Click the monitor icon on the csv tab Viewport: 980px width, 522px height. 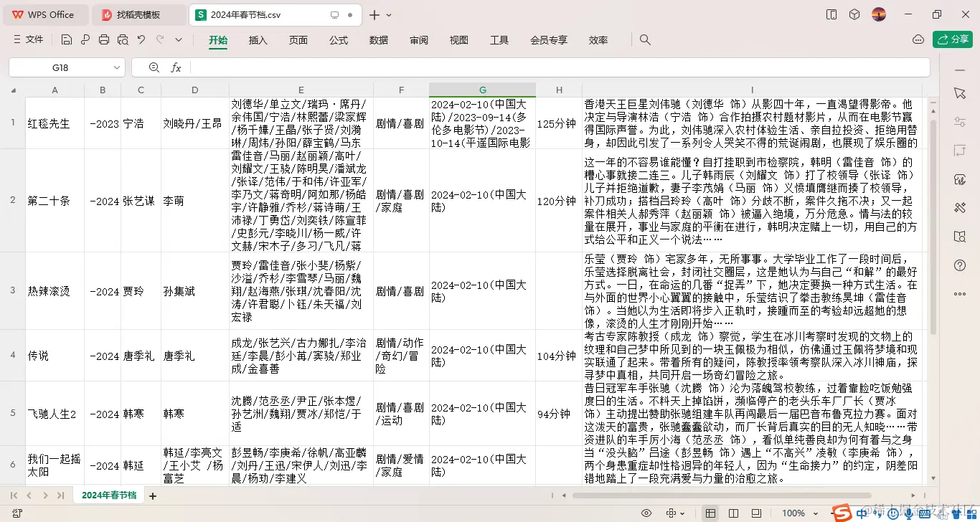[334, 14]
